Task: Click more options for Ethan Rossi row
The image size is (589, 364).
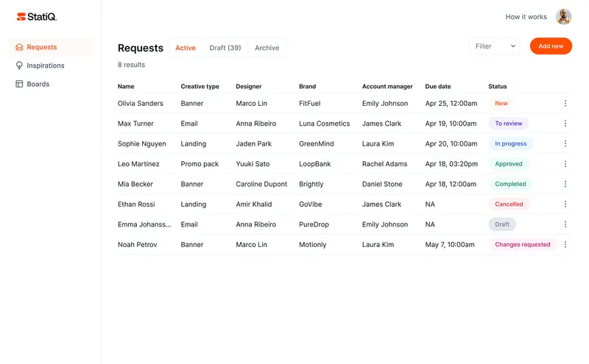Action: [x=565, y=204]
